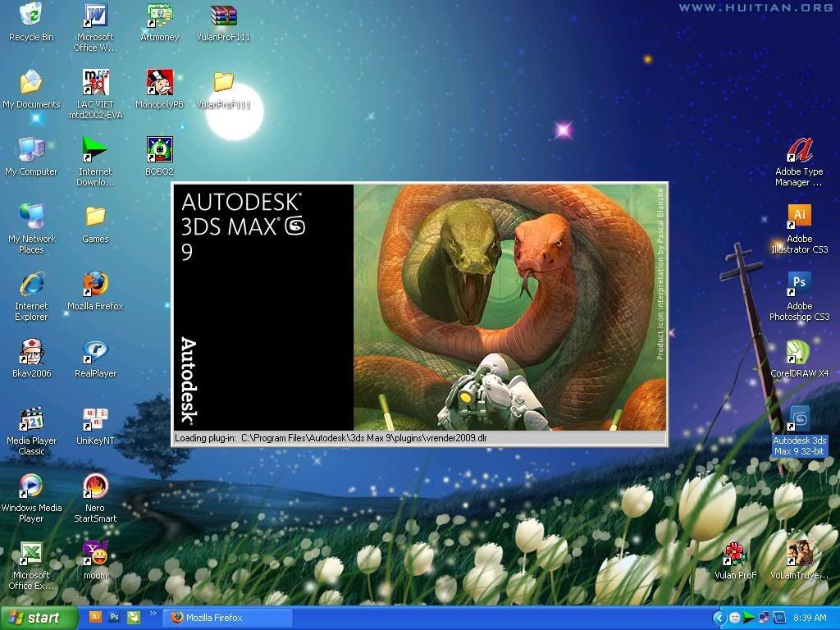Select the Microsoft Office Word shortcut
The height and width of the screenshot is (630, 840).
click(95, 27)
